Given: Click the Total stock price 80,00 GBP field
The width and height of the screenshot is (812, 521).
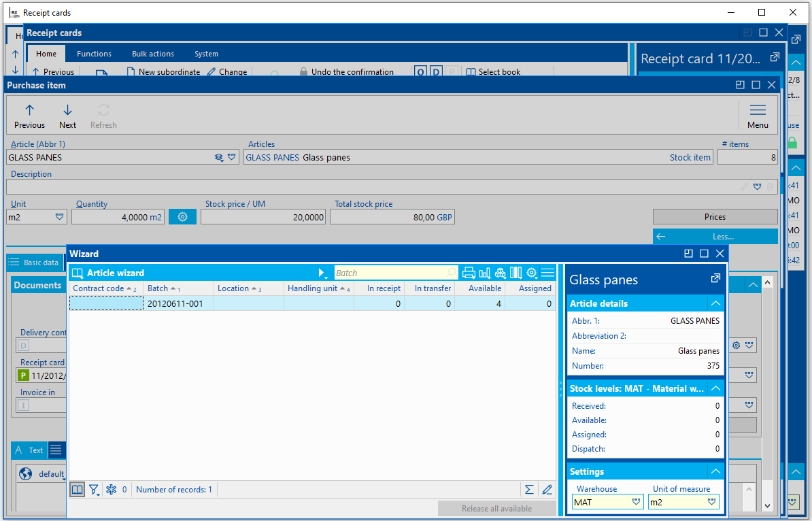Looking at the screenshot, I should [x=392, y=217].
